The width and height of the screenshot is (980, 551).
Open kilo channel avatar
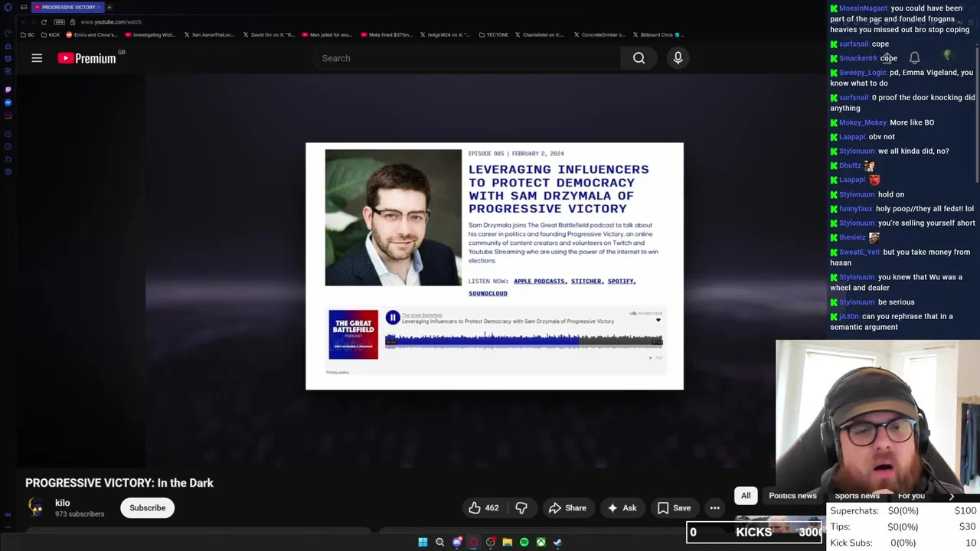pos(36,507)
